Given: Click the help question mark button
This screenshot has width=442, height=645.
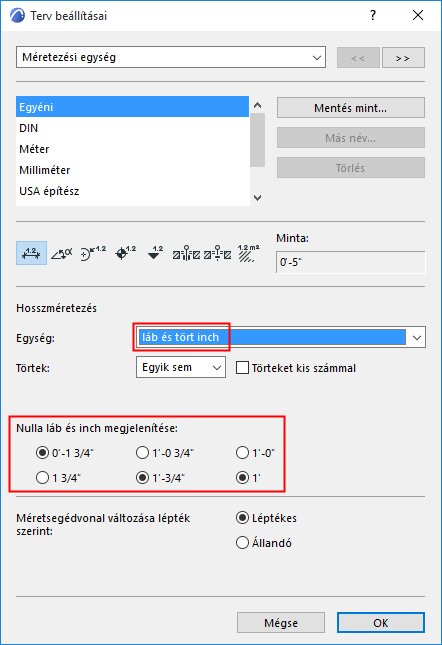Looking at the screenshot, I should [x=373, y=16].
